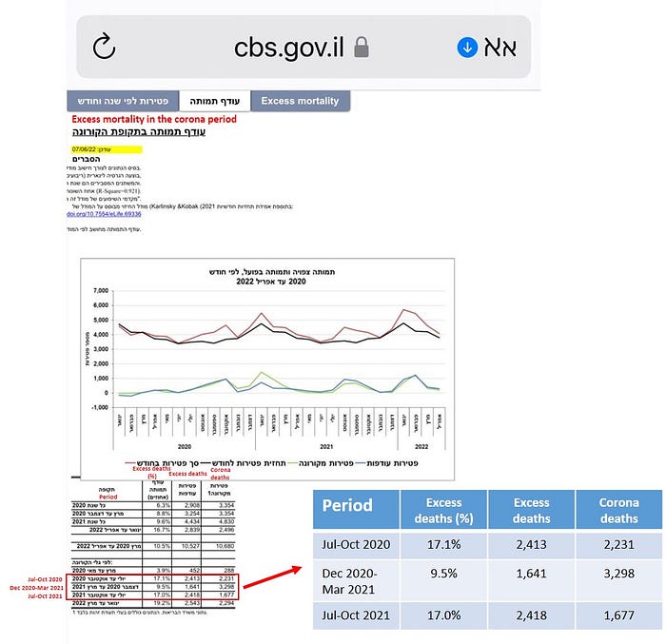Click the yellow-highlighted 07/06/22 update date
Viewport: 666px width, 644px height.
pos(107,149)
